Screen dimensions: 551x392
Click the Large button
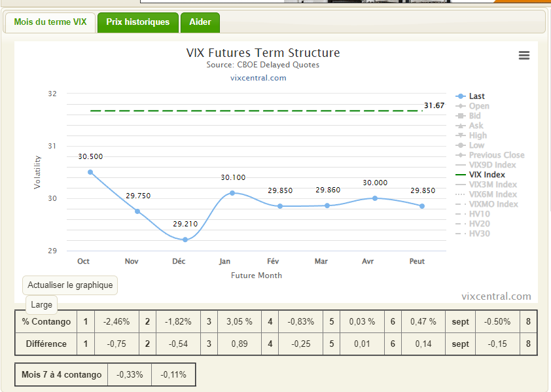tap(41, 305)
